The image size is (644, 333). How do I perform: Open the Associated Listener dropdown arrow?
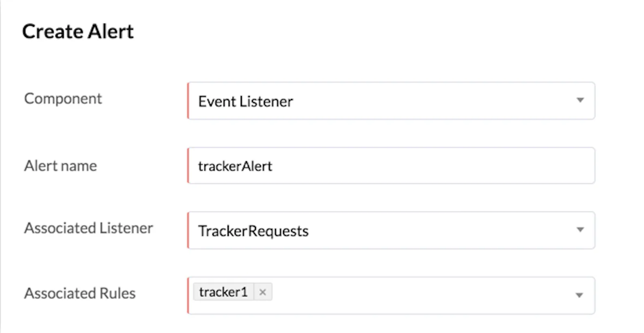click(x=580, y=230)
